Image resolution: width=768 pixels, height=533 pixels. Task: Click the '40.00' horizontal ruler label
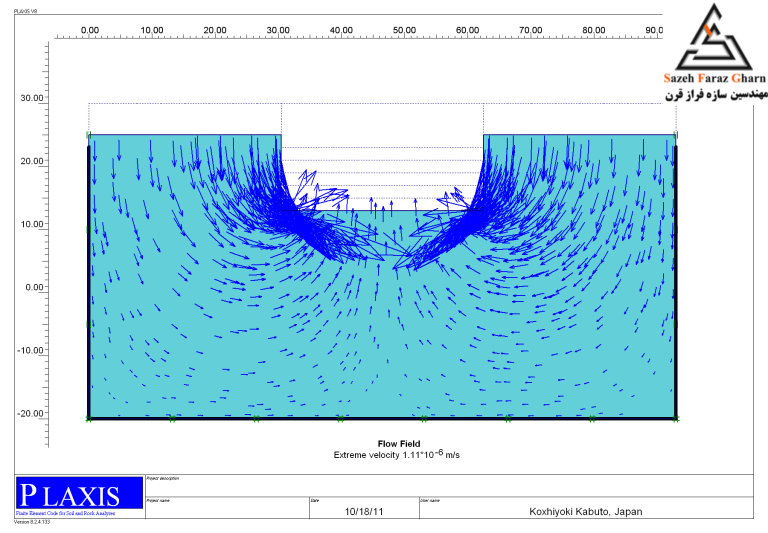(x=341, y=30)
